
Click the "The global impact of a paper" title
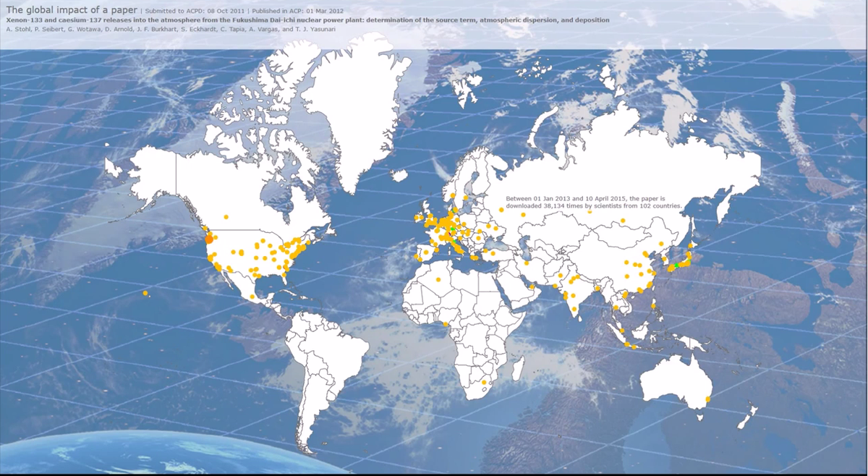click(72, 10)
